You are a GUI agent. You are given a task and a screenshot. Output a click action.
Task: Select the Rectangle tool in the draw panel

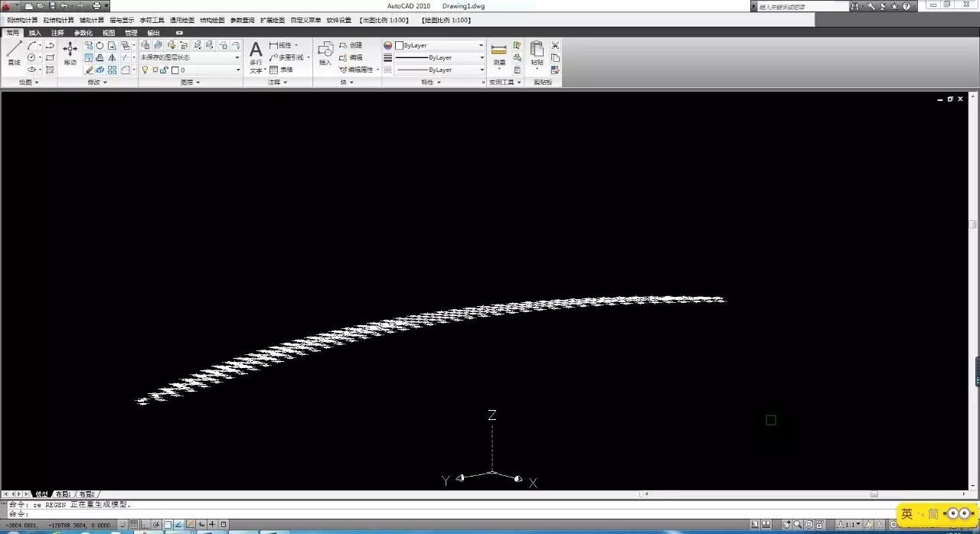pos(51,57)
